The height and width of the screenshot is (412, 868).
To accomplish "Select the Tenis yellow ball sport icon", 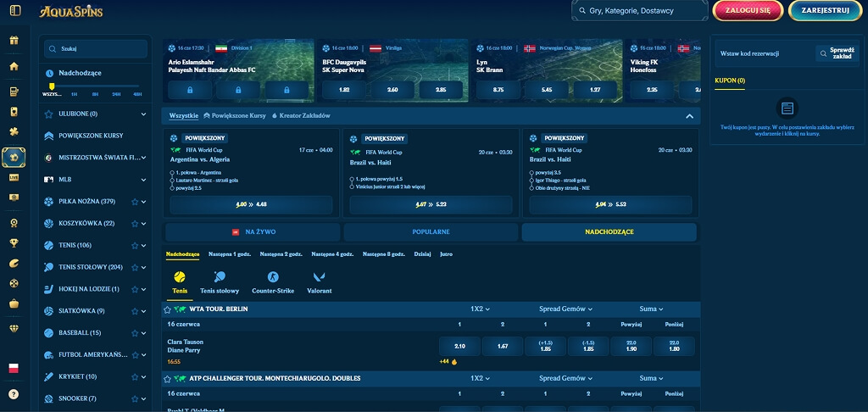I will point(180,277).
